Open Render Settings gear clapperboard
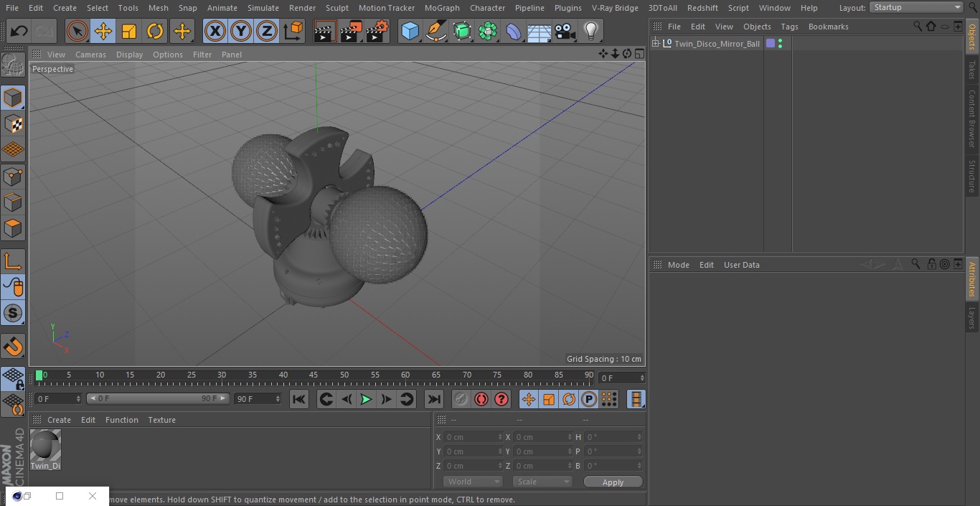 click(377, 31)
